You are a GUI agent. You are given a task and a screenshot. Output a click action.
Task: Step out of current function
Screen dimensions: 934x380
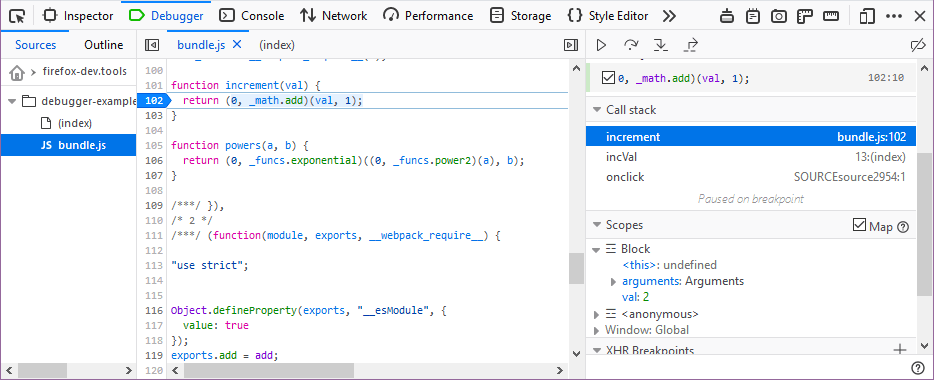click(x=691, y=45)
